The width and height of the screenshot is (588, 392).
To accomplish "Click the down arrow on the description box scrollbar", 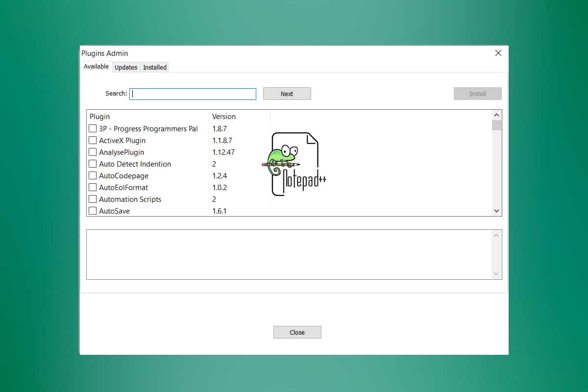I will pyautogui.click(x=496, y=272).
